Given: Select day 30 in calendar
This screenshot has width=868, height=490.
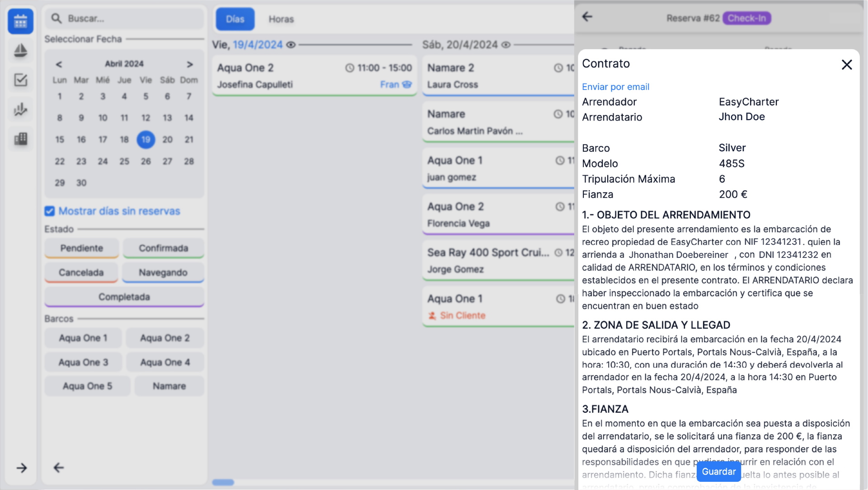Looking at the screenshot, I should click(81, 183).
